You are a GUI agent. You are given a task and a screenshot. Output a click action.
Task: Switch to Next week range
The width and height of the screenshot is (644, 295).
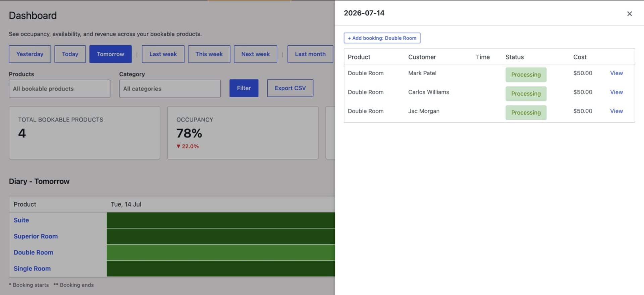pos(255,54)
